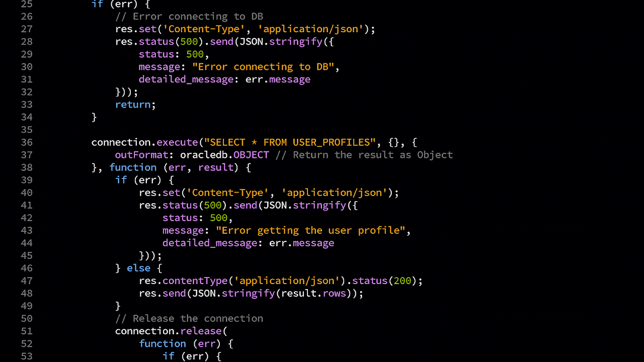Click the comment "// Error connecting to DB"
The image size is (644, 362).
(189, 17)
